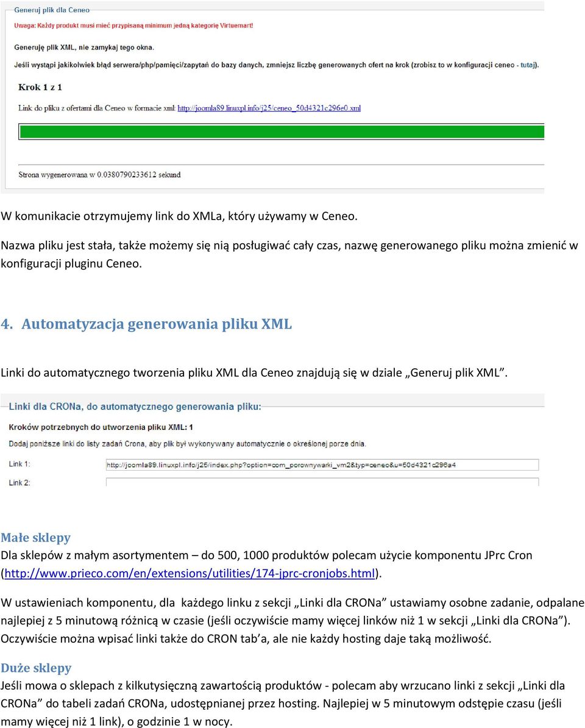Open the prieco.com JPrc Cron link

[190, 573]
